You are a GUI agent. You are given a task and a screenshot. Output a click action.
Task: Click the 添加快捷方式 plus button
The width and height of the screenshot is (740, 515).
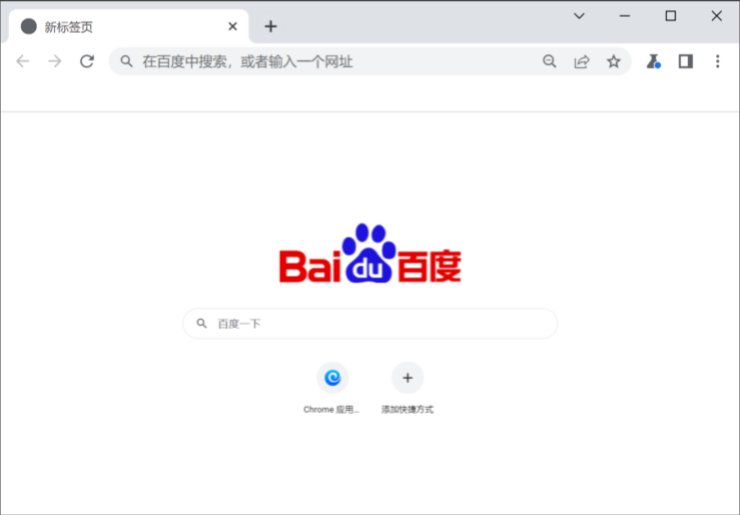(407, 378)
